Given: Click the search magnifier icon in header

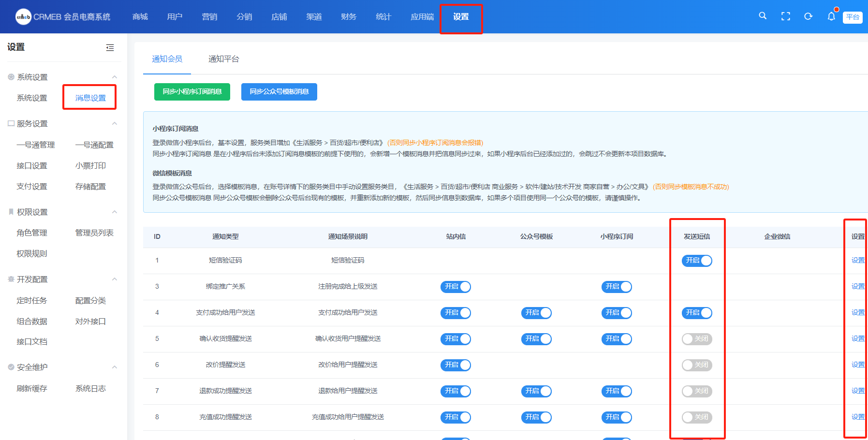Looking at the screenshot, I should tap(763, 16).
